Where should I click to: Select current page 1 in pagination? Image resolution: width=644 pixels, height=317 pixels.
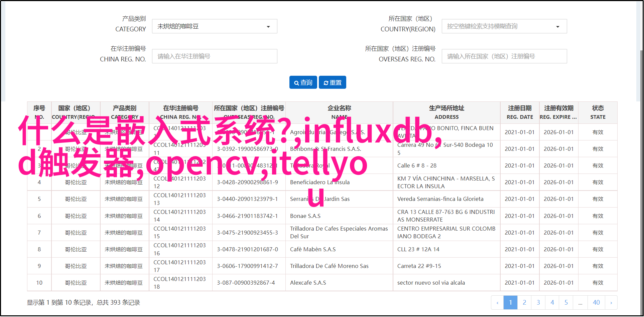[510, 302]
